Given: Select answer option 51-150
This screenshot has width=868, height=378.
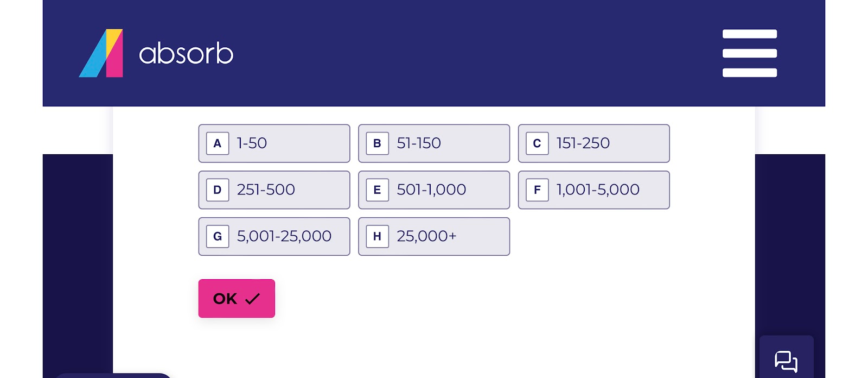Looking at the screenshot, I should coord(434,143).
